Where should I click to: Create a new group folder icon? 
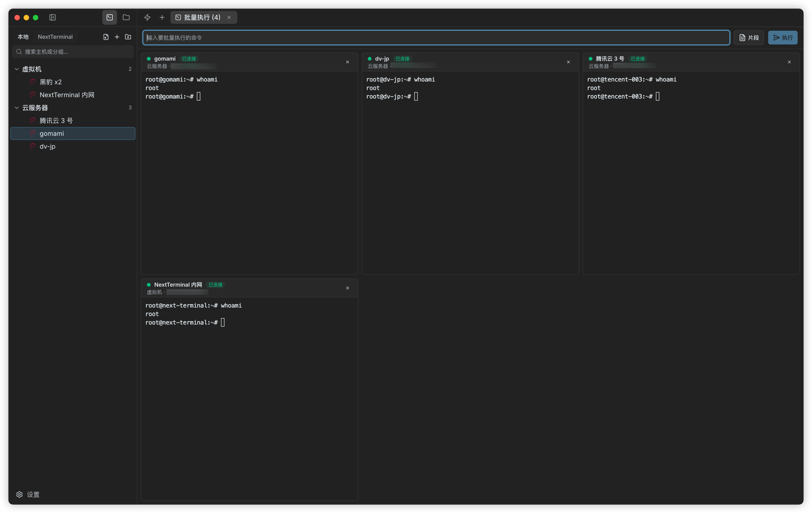point(128,37)
